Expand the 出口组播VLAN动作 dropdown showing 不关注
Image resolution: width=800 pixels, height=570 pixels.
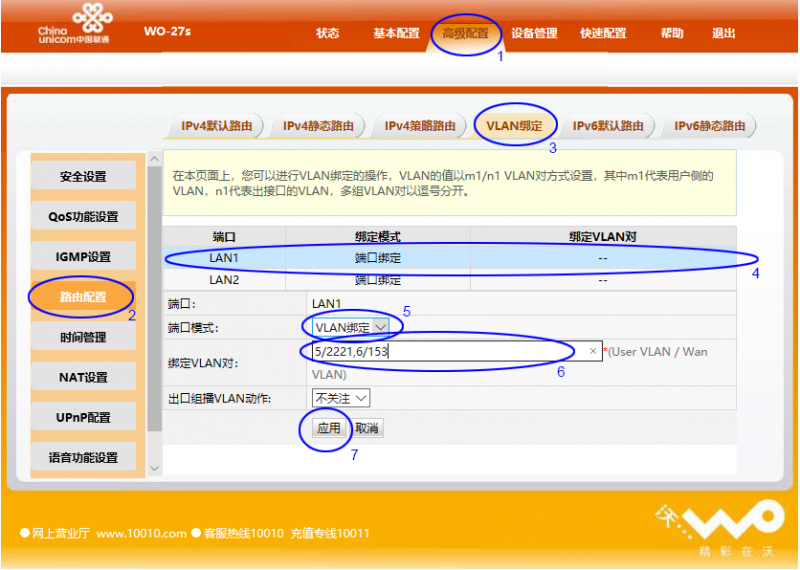pyautogui.click(x=341, y=398)
